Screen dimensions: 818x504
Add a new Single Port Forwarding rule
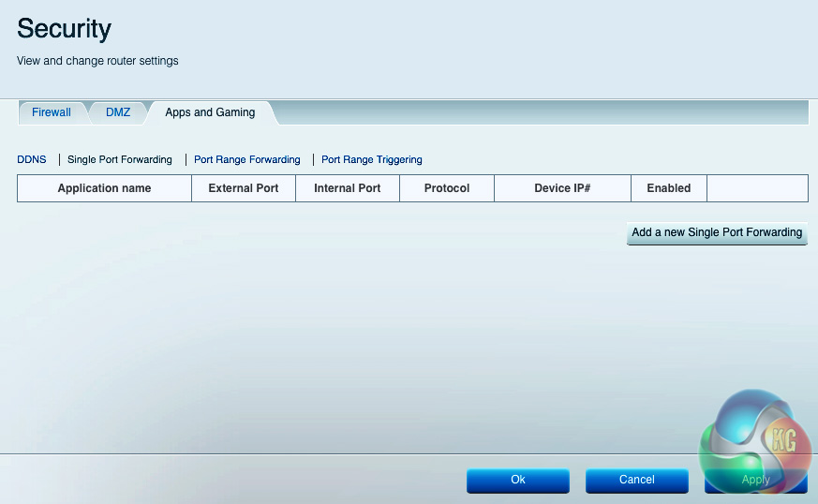717,232
